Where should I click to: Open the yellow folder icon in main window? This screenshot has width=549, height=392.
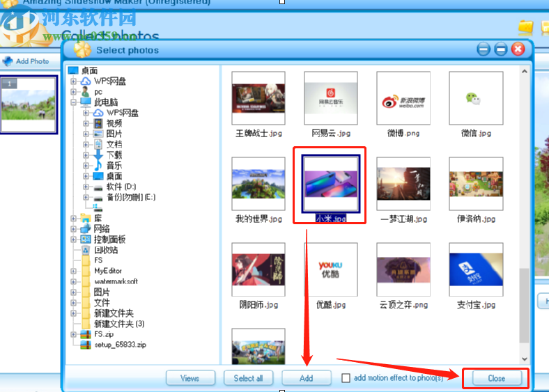[x=525, y=27]
